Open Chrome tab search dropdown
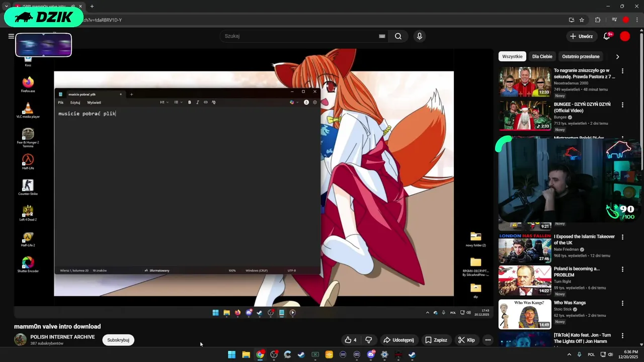Viewport: 644px width, 362px height. (6, 7)
